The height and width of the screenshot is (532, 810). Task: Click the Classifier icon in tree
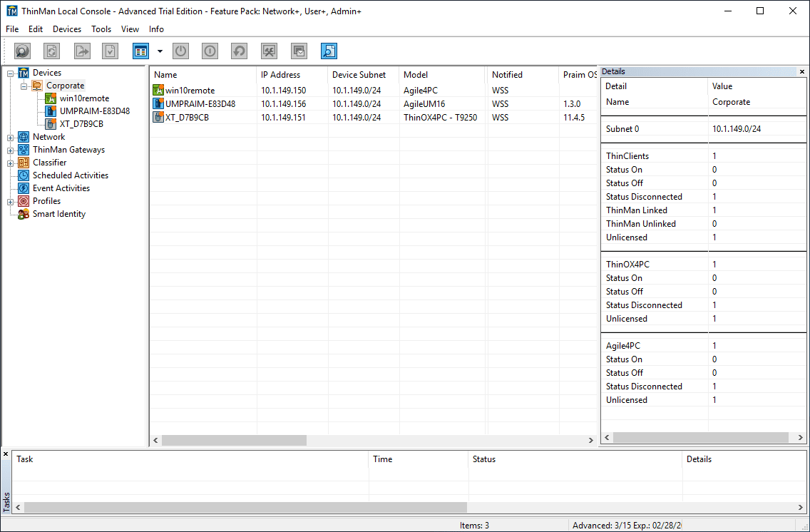click(x=24, y=163)
